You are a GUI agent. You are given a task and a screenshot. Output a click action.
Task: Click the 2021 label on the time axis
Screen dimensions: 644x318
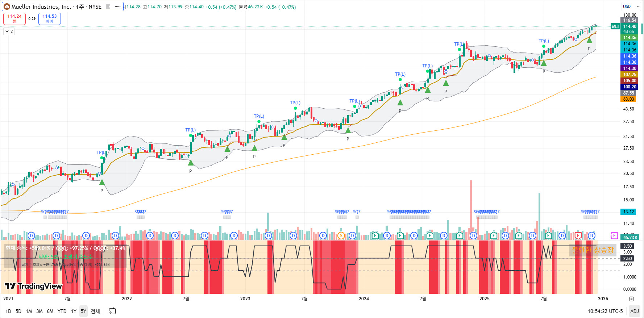point(8,299)
